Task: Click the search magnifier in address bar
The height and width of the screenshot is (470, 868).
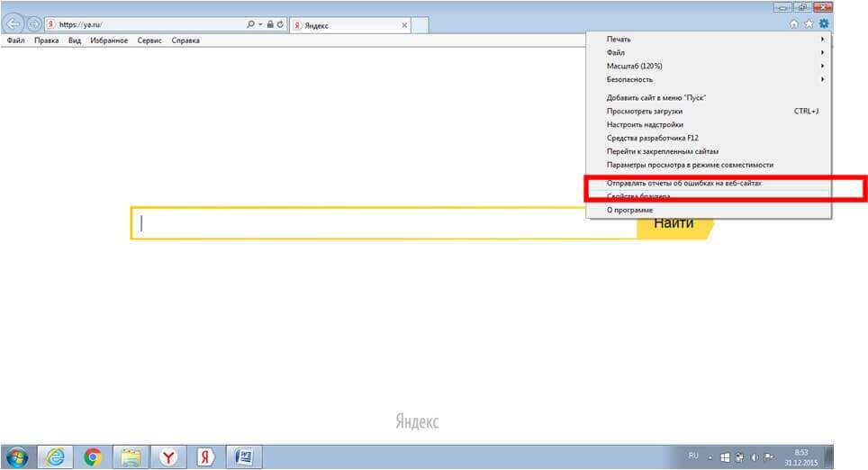Action: [250, 25]
